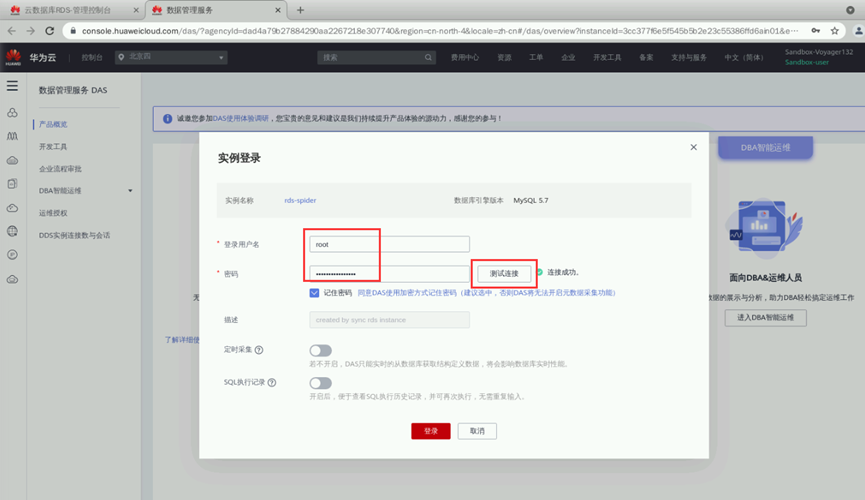865x500 pixels.
Task: Click the 登录用户名 input field
Action: click(389, 244)
